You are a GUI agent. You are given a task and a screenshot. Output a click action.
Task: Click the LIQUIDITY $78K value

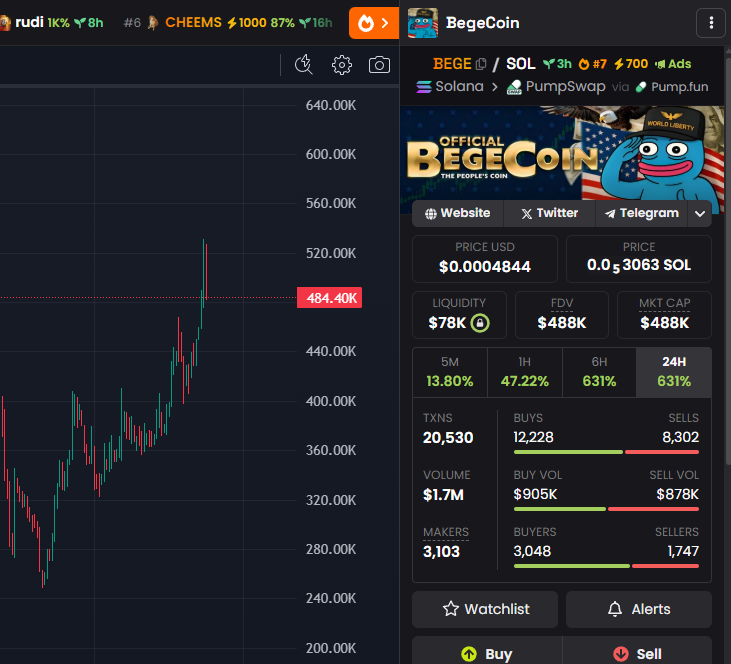tap(447, 323)
